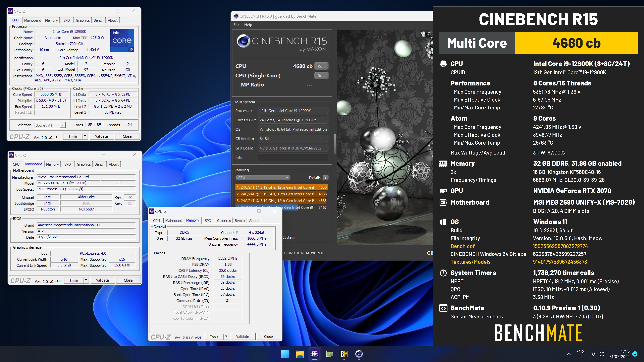Click the green graphics card taskbar icon
This screenshot has width=644, height=362.
click(x=330, y=354)
